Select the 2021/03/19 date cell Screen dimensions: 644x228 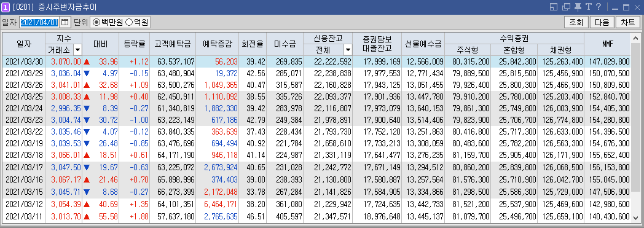pos(24,143)
